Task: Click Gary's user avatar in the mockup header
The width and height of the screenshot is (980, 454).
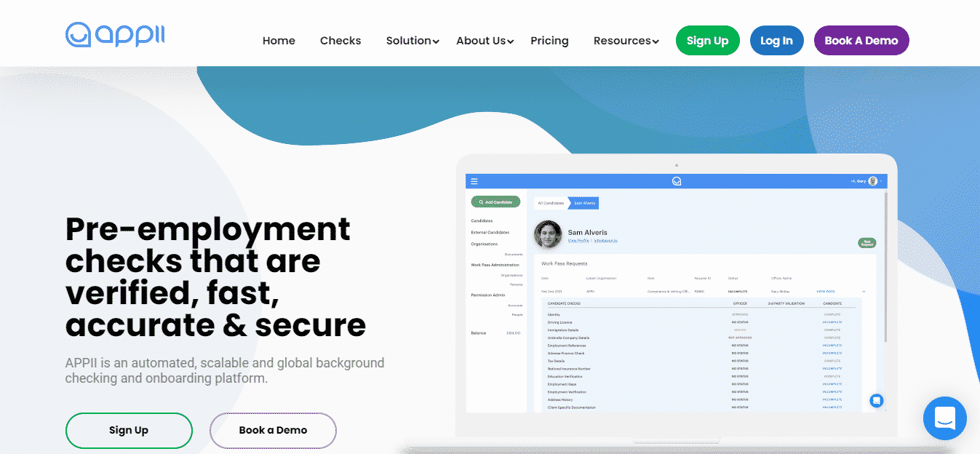Action: [x=872, y=181]
